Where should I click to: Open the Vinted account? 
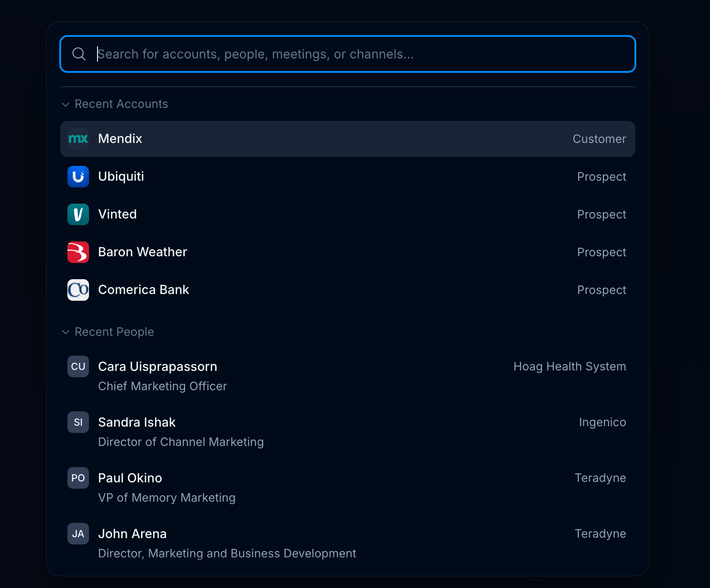pos(348,214)
